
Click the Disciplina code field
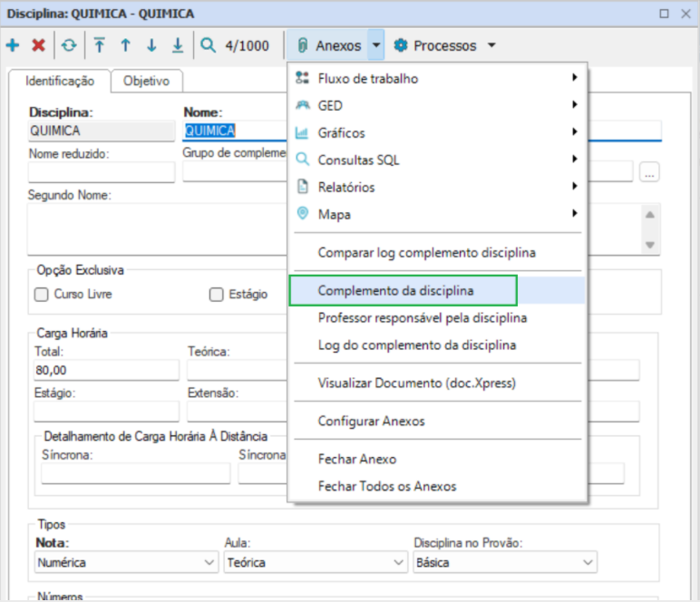coord(102,131)
